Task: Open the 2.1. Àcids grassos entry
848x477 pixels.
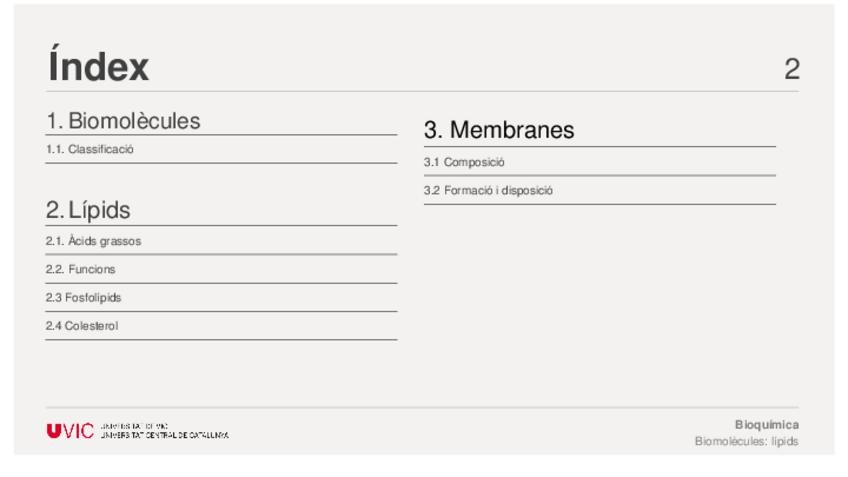Action: click(94, 241)
